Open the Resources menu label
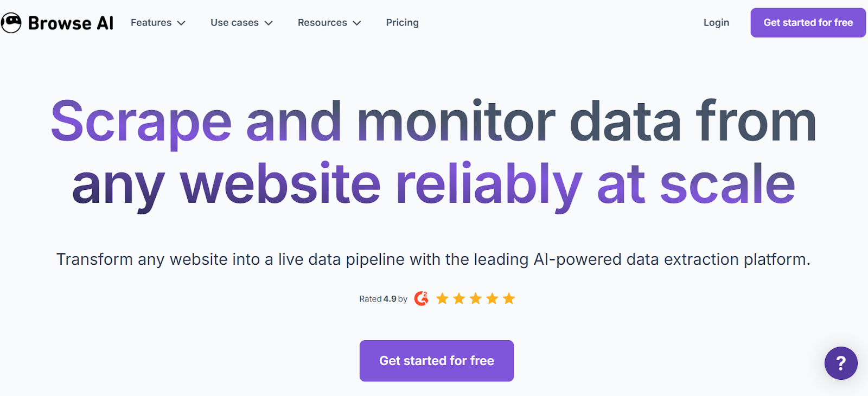Image resolution: width=868 pixels, height=396 pixels. coord(322,23)
